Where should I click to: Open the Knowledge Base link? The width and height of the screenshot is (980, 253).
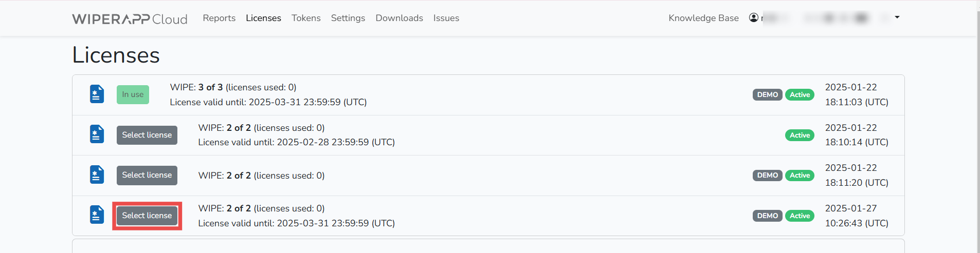point(703,18)
